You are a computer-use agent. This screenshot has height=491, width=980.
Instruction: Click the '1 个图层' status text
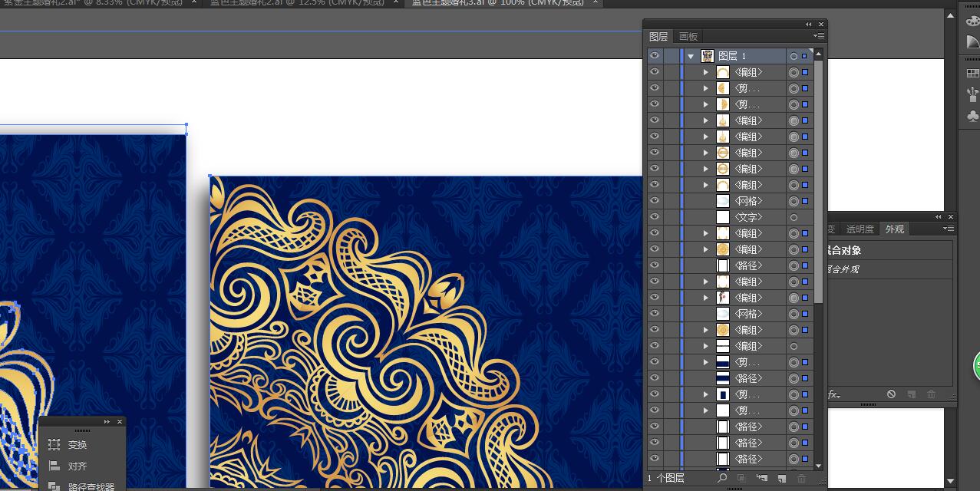(x=666, y=478)
